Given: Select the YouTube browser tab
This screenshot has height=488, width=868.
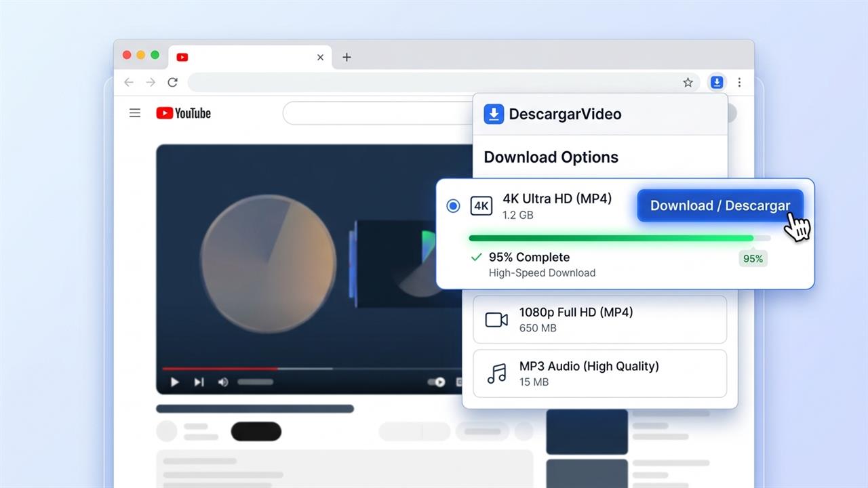Looking at the screenshot, I should pyautogui.click(x=250, y=58).
